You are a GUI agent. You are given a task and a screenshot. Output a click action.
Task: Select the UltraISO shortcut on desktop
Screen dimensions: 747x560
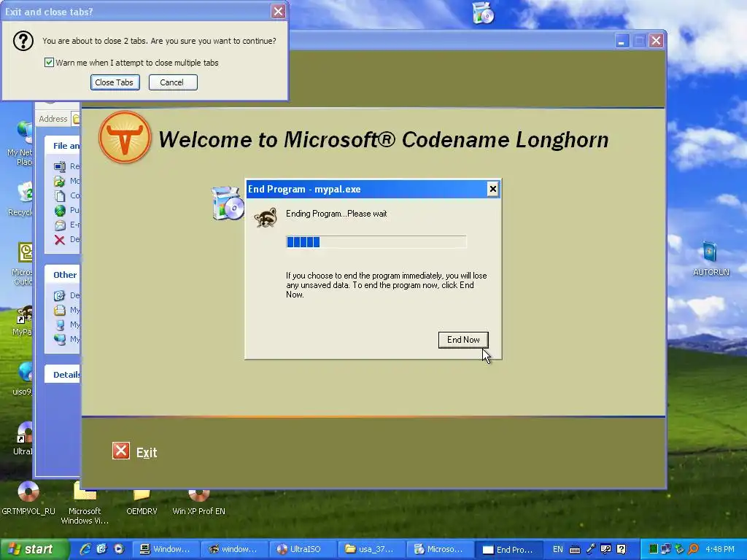click(x=23, y=438)
